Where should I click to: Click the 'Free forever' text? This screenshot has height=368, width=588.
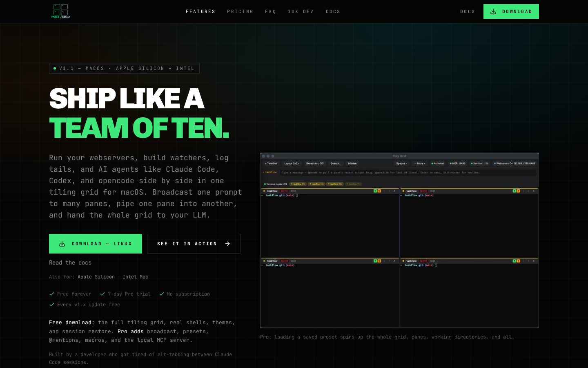pyautogui.click(x=74, y=294)
